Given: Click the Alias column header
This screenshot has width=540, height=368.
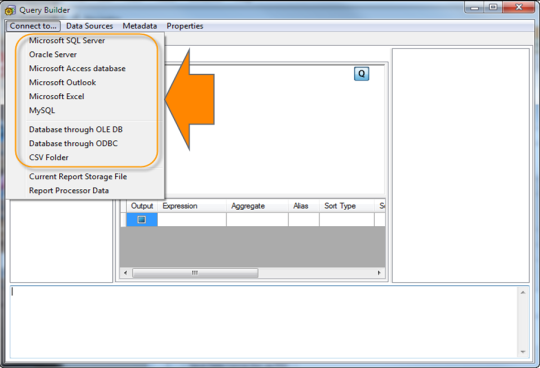Looking at the screenshot, I should point(304,206).
